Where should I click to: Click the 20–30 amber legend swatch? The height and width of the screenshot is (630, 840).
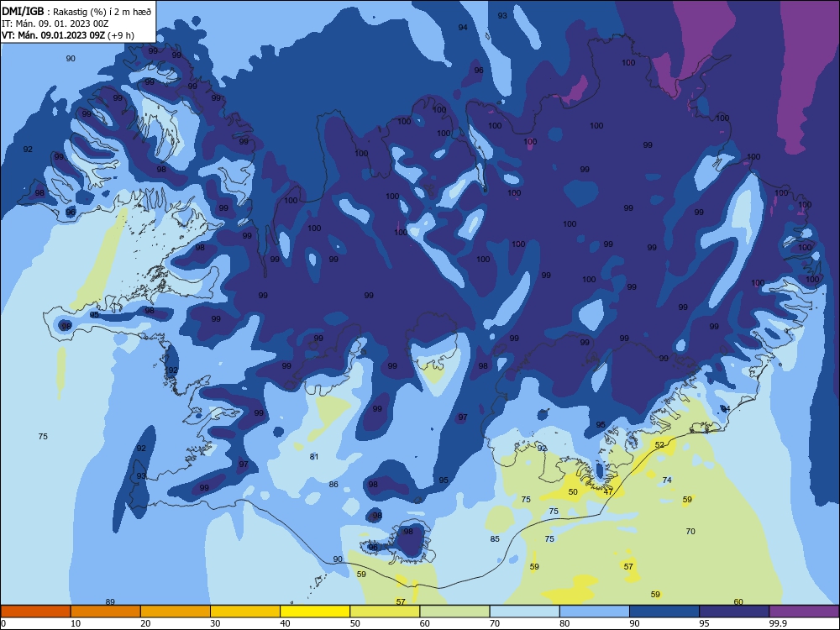[176, 612]
